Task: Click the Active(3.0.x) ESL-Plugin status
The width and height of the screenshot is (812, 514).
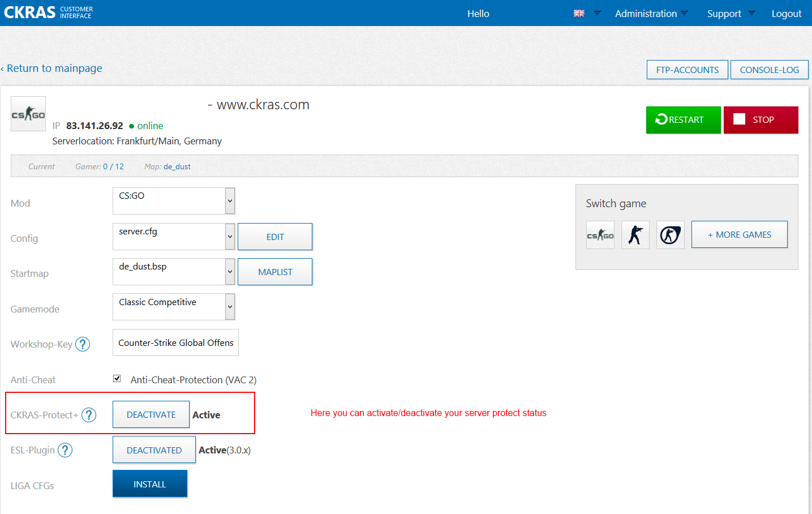Action: pos(225,450)
